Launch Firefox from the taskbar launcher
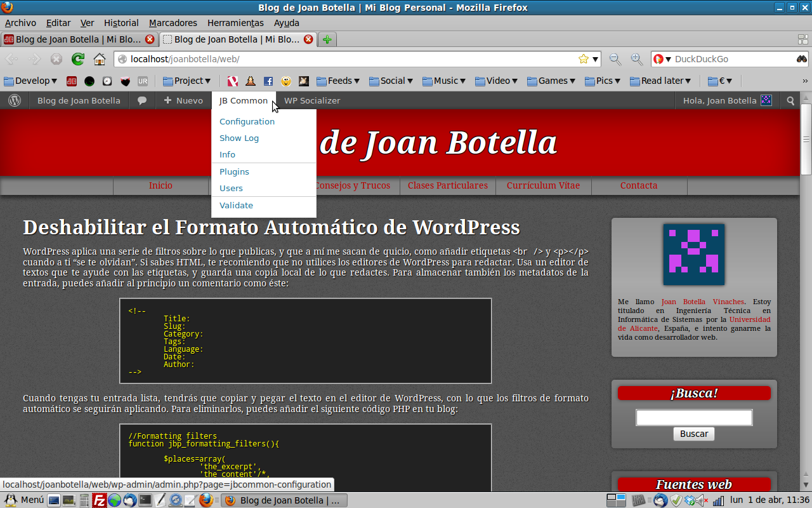 click(206, 500)
